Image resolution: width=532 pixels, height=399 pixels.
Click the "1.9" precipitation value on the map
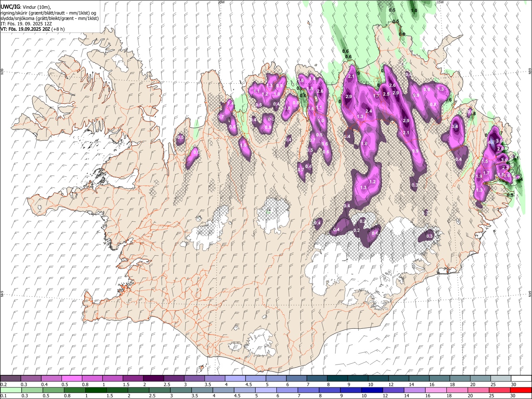pyautogui.click(x=479, y=176)
